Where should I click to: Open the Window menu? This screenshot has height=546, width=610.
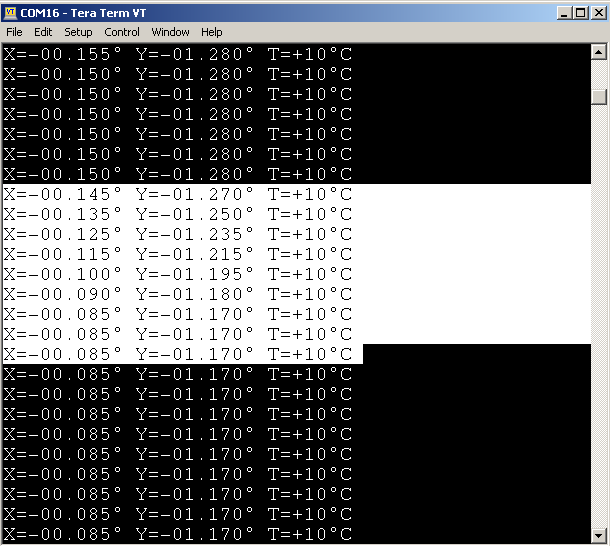[170, 32]
